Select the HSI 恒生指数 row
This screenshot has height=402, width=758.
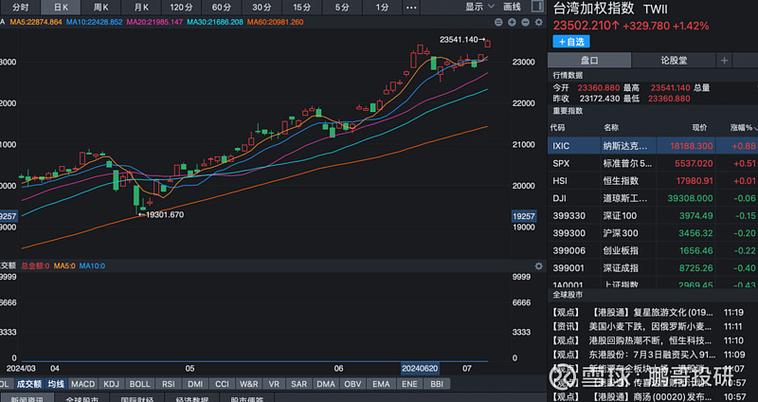(x=653, y=181)
